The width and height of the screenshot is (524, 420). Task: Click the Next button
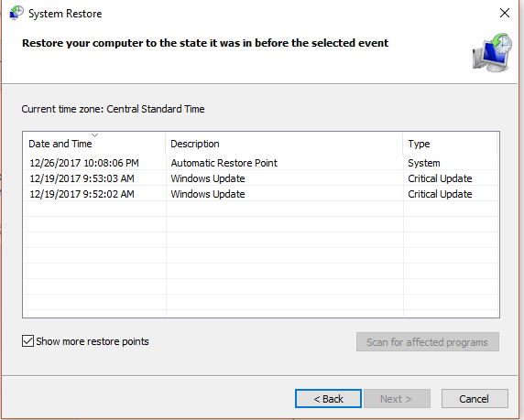[397, 399]
